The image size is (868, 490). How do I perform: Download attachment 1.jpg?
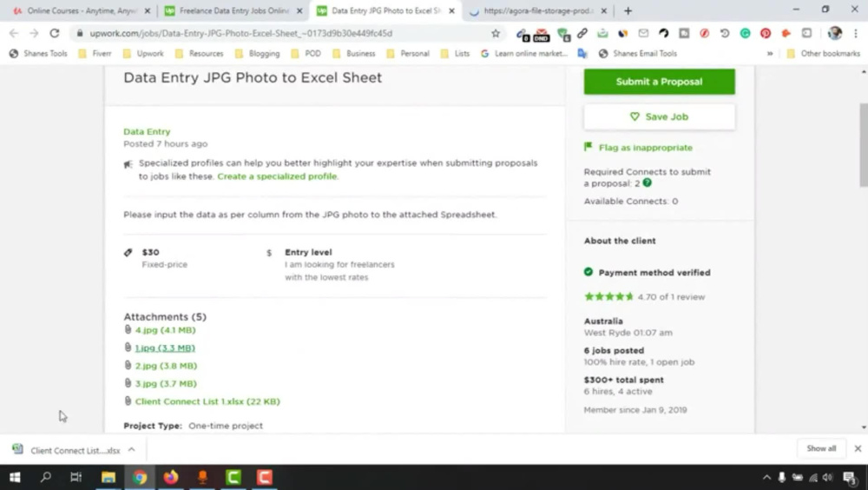pos(165,348)
